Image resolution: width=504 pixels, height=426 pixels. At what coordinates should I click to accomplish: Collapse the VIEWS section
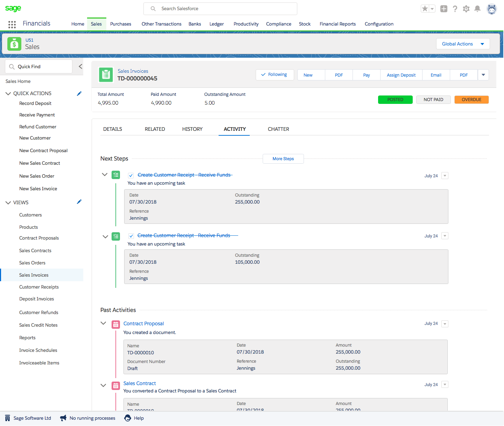point(8,203)
